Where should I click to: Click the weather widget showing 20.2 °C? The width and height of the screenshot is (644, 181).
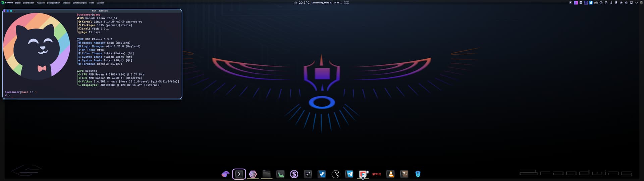[x=302, y=3]
